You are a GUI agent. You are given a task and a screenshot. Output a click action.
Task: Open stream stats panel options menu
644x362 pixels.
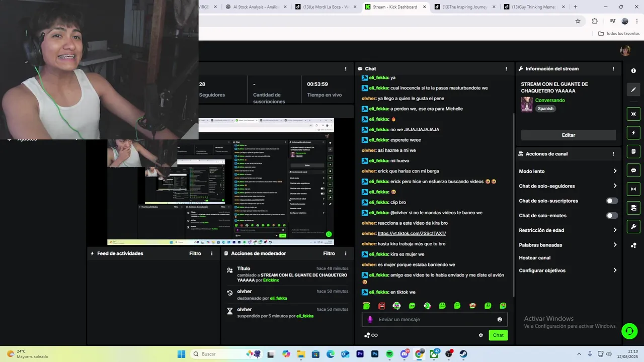click(x=345, y=69)
